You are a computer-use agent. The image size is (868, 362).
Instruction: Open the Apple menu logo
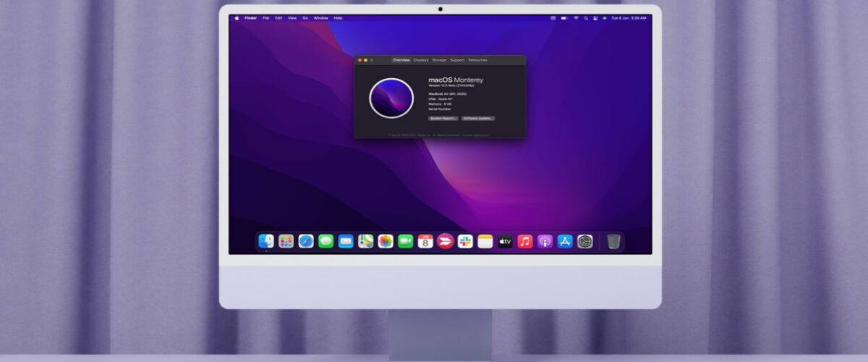[237, 17]
